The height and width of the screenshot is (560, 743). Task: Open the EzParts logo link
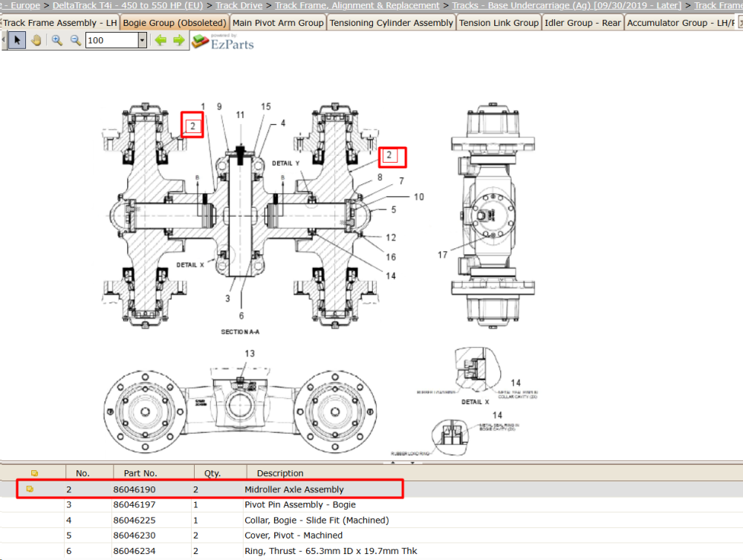tap(223, 42)
